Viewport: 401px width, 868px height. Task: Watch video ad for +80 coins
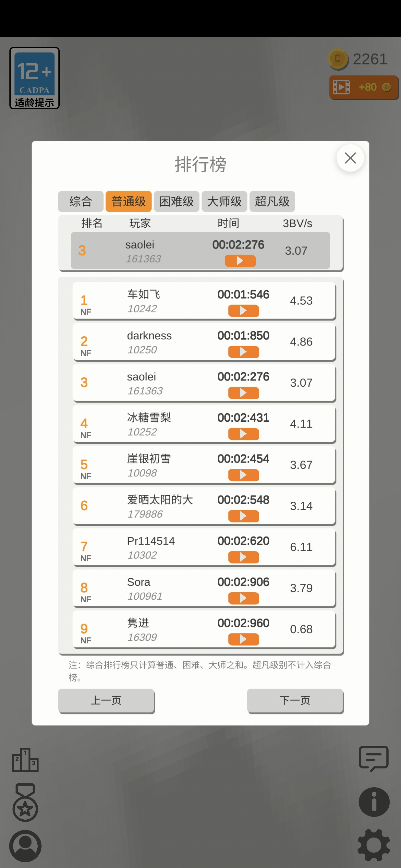click(364, 87)
